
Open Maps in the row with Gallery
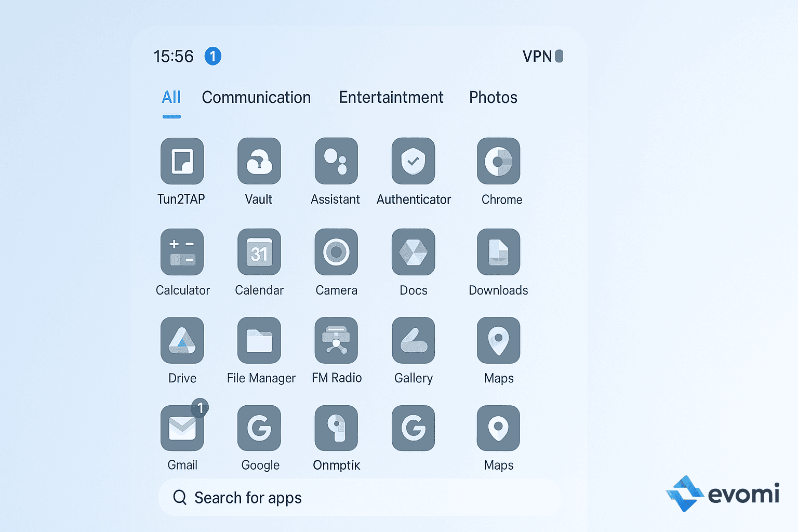click(498, 340)
